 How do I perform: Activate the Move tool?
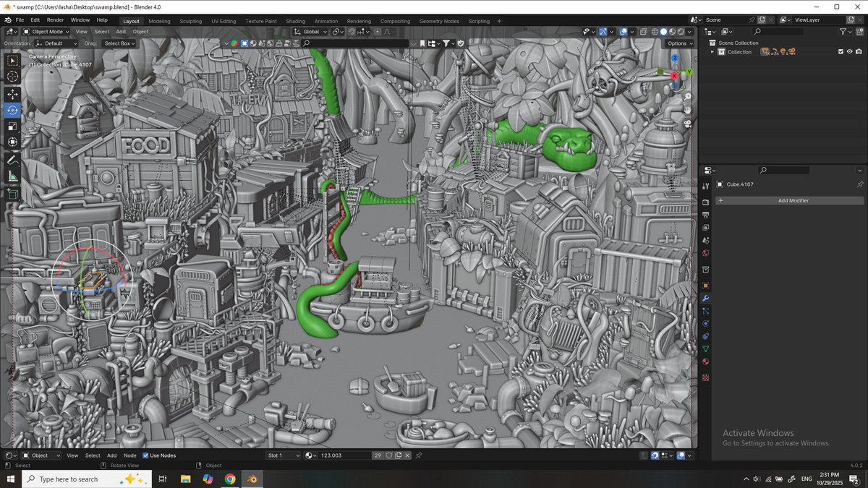pos(13,95)
